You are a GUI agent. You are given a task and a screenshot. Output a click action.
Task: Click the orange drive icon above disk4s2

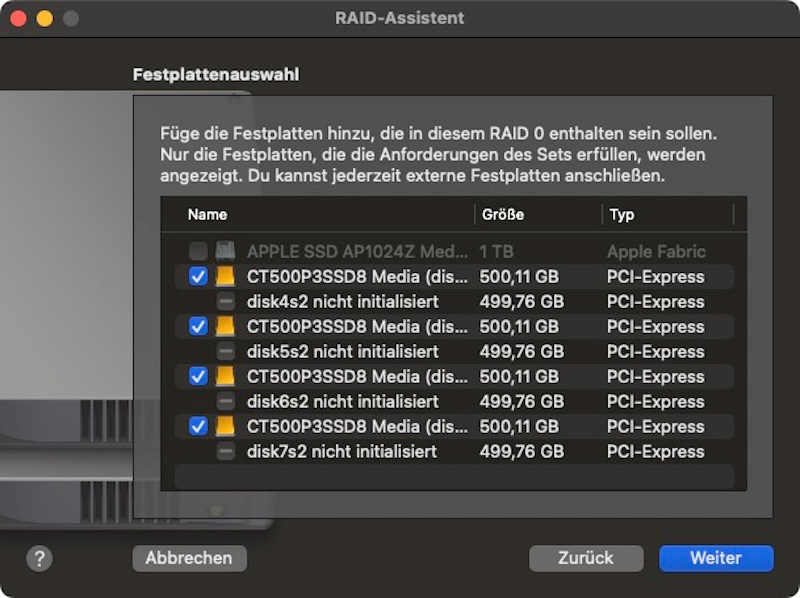(225, 277)
